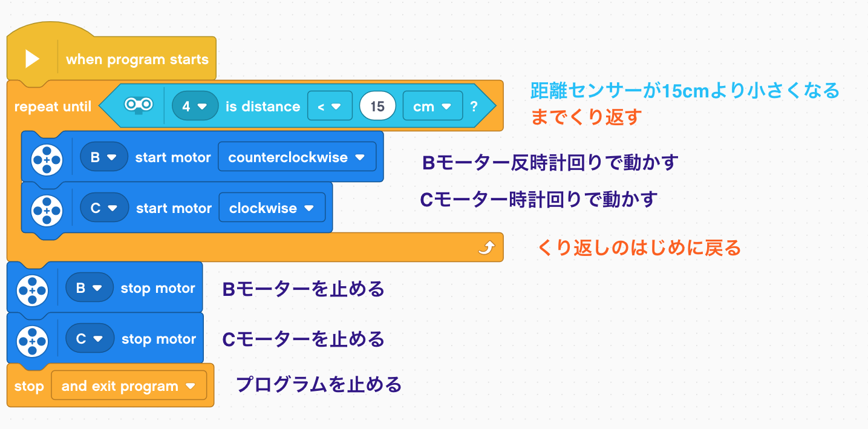Open port B dropdown on stop motor block
868x429 pixels.
88,289
